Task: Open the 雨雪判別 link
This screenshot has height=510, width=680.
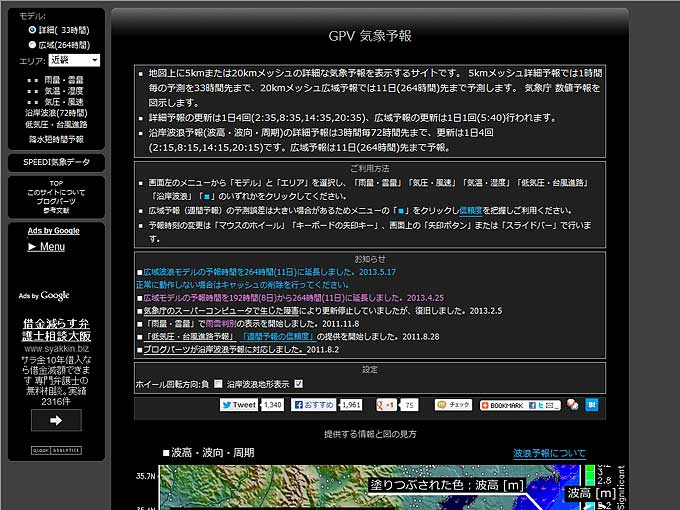Action: (x=221, y=324)
